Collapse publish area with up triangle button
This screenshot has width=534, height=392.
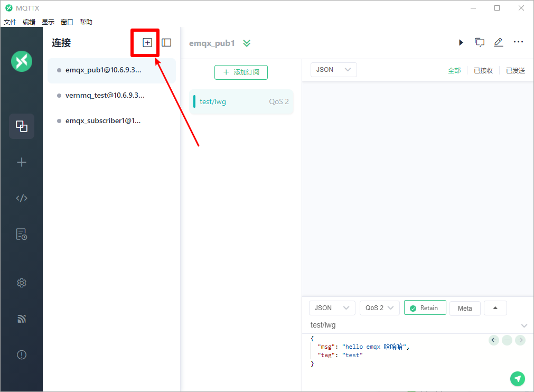[495, 308]
